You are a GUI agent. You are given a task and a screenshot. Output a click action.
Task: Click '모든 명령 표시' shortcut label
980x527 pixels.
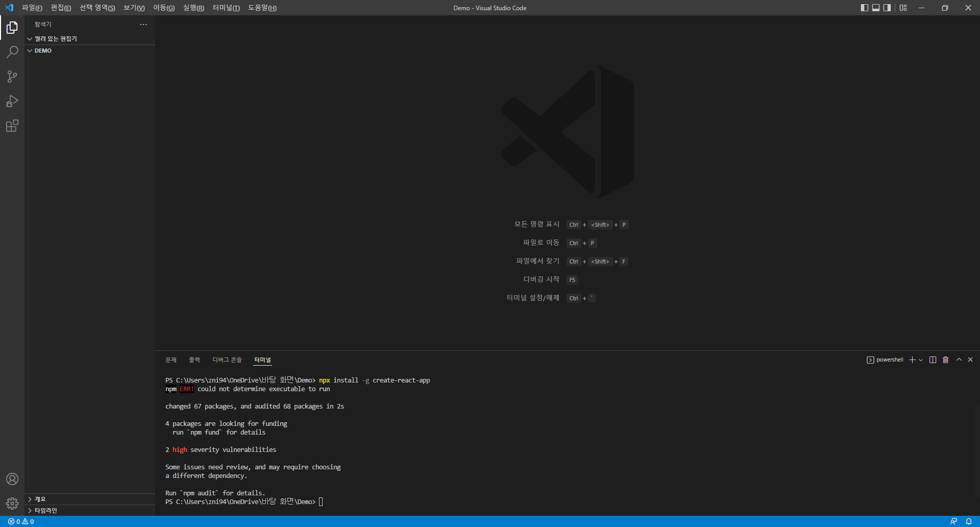click(x=536, y=224)
